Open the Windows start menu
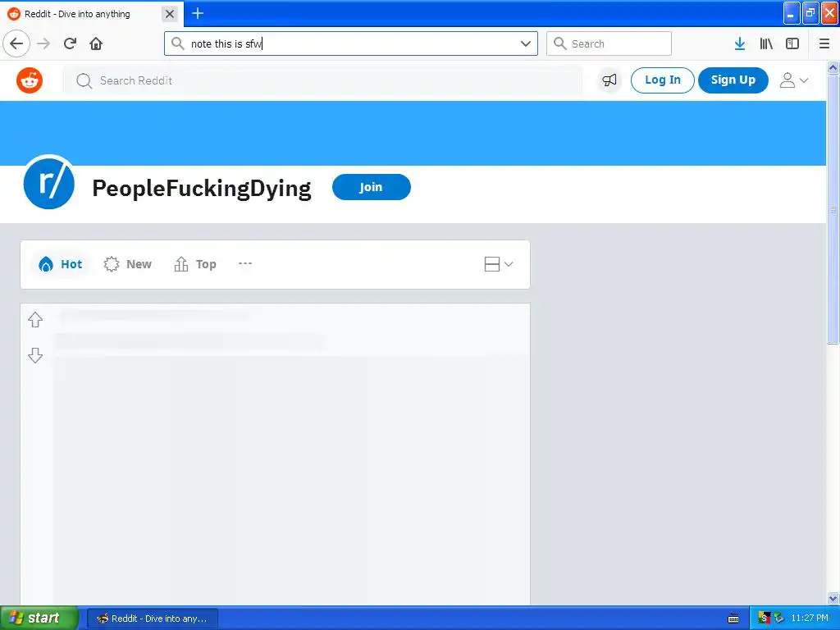The width and height of the screenshot is (840, 630). (x=39, y=619)
